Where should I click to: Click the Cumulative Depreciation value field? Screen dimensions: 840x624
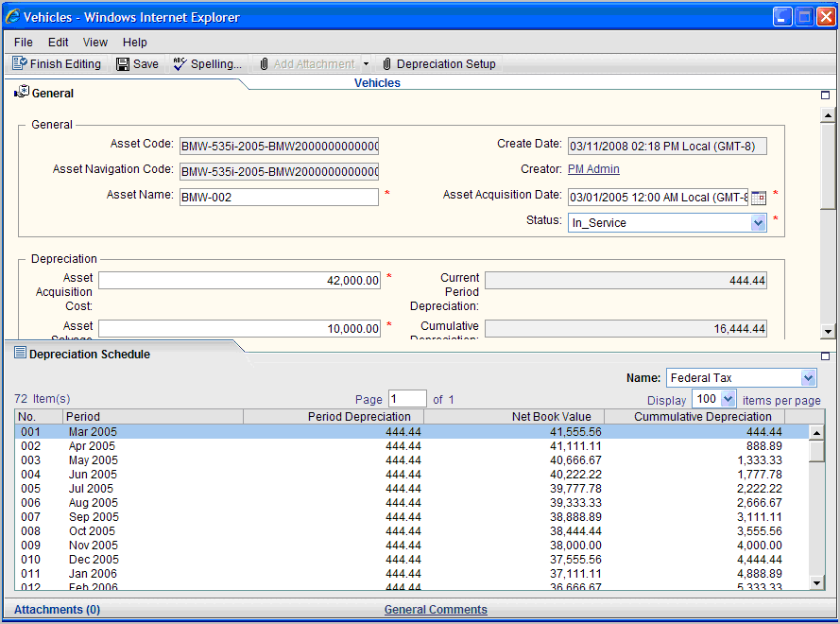tap(626, 329)
